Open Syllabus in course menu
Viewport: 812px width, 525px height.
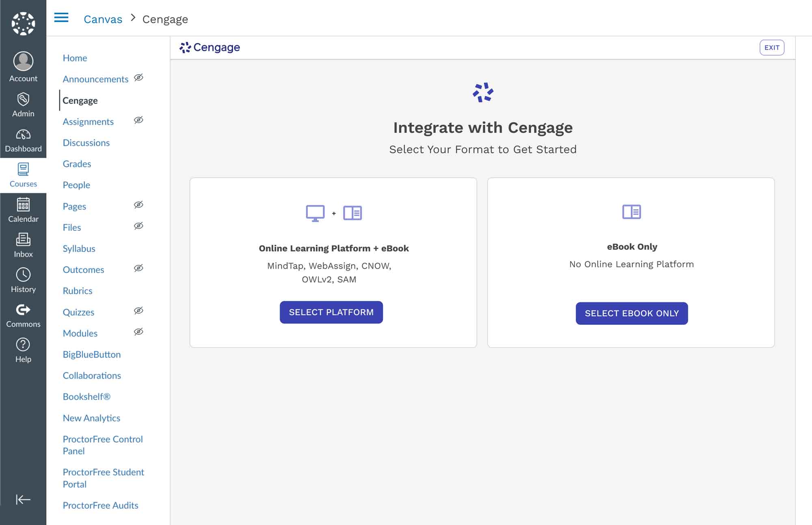tap(79, 249)
